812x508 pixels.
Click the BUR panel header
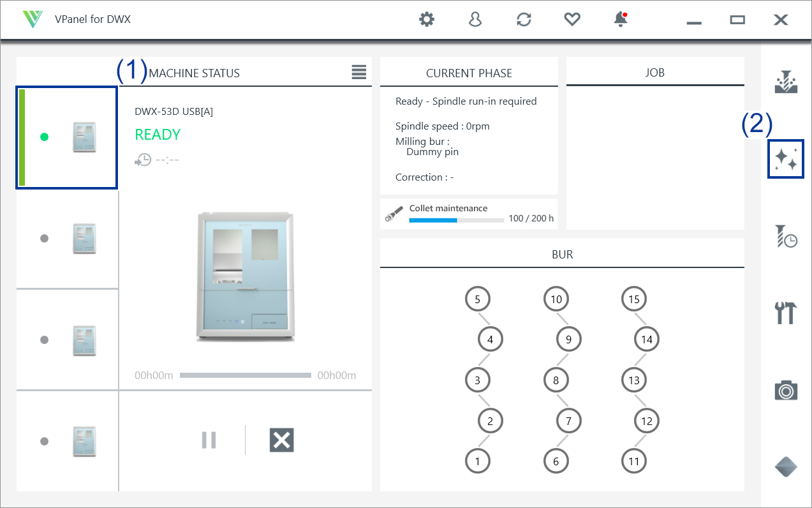(562, 254)
